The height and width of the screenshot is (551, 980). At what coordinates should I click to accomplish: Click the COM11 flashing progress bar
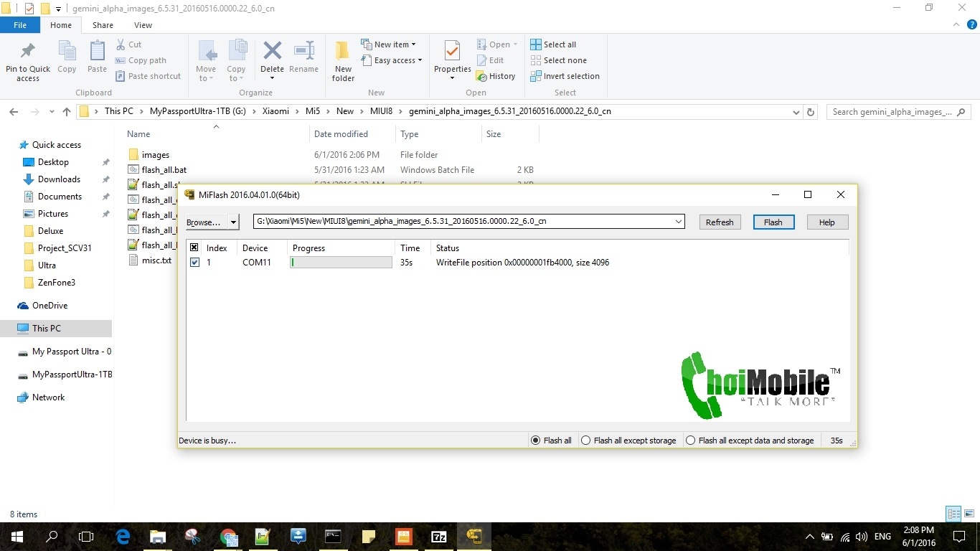[341, 263]
